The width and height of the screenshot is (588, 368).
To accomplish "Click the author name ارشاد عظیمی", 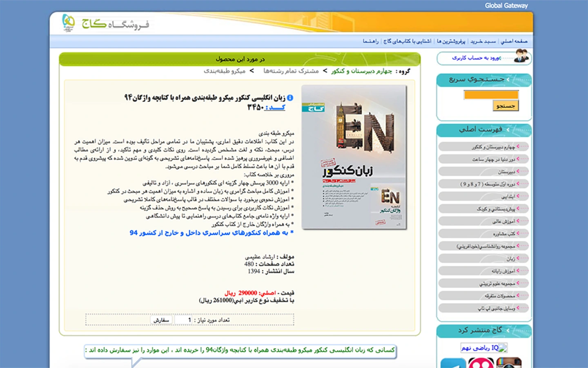I will (260, 257).
